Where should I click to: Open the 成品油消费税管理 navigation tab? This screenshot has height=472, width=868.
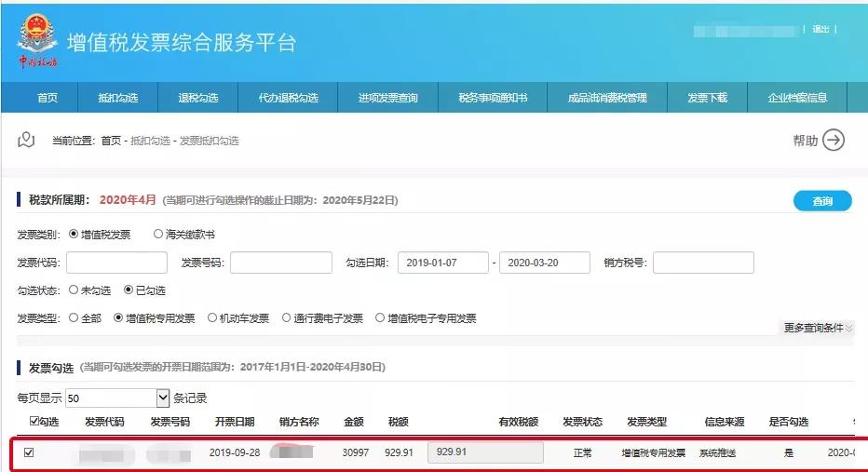tap(607, 98)
